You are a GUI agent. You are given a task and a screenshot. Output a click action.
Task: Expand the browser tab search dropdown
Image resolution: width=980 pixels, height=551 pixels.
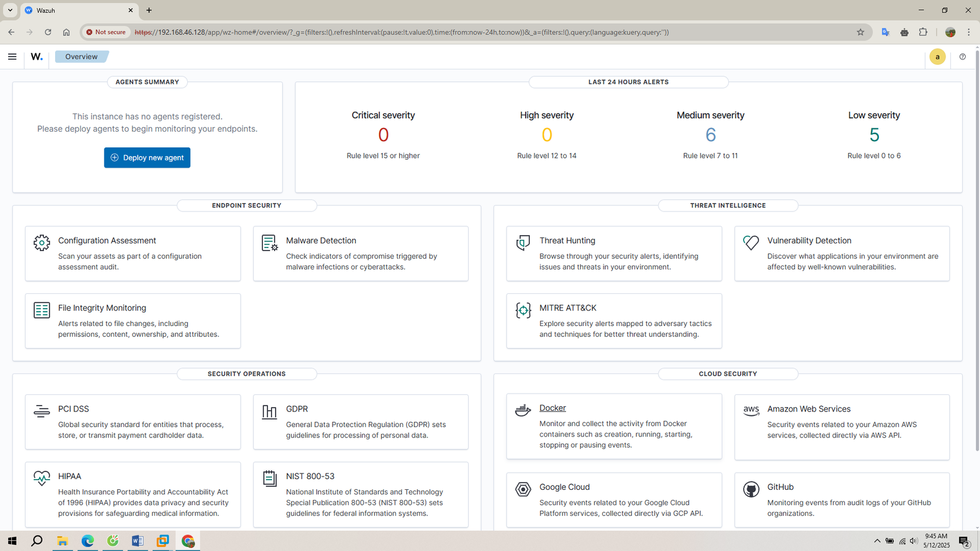pyautogui.click(x=10, y=10)
